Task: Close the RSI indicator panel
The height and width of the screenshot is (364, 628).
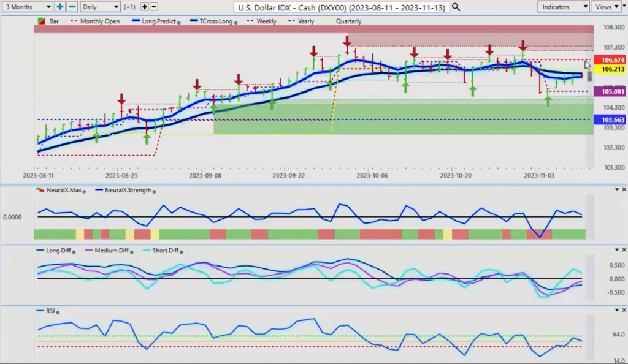Action: [x=624, y=310]
